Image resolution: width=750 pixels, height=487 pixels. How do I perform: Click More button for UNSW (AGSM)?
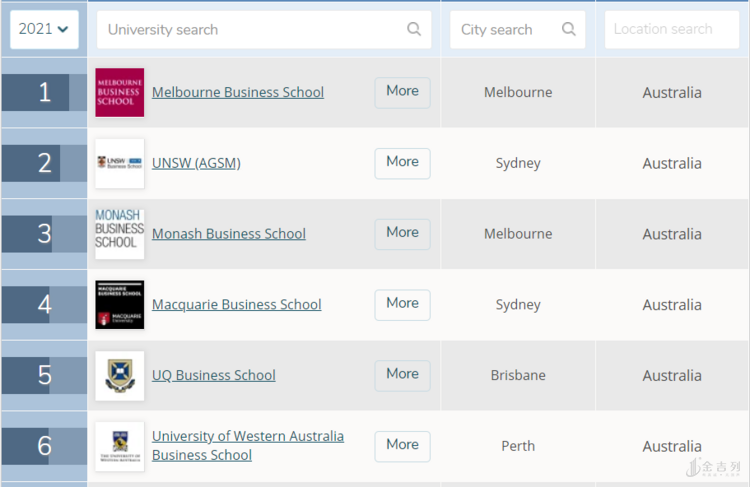tap(402, 163)
